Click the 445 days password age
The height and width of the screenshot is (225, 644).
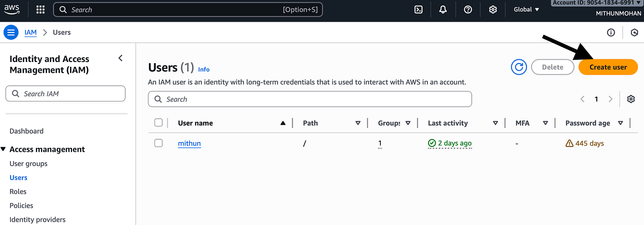point(590,143)
